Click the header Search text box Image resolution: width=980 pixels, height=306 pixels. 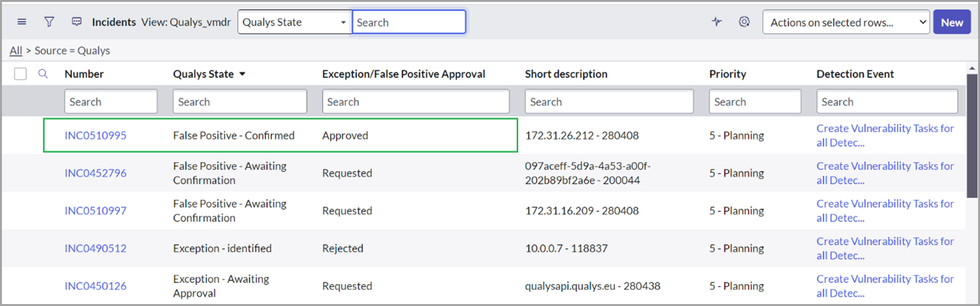pyautogui.click(x=409, y=22)
